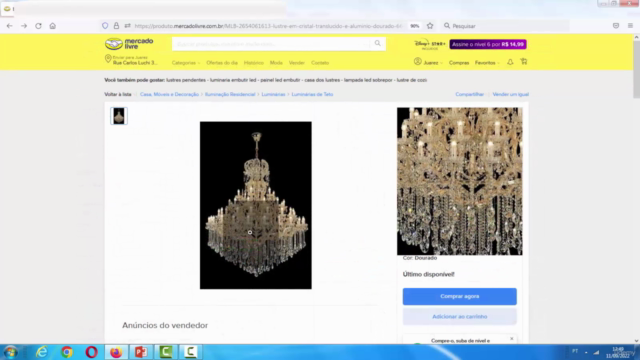Screen dimensions: 640x360
Task: Open the Windows Start menu
Action: pyautogui.click(x=11, y=352)
